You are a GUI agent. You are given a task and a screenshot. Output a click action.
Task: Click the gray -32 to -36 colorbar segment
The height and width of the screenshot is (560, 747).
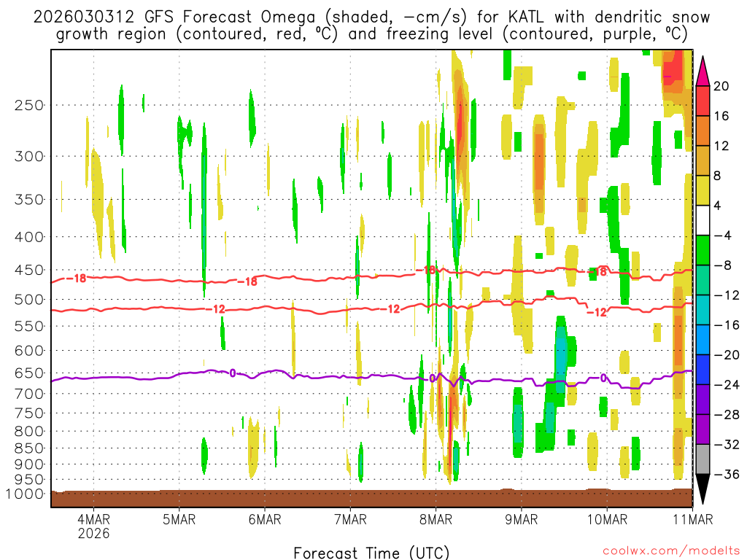pos(703,459)
